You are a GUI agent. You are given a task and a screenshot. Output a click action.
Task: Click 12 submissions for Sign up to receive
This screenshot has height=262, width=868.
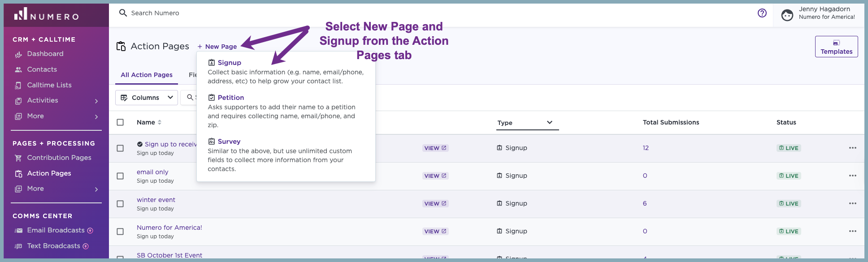pyautogui.click(x=646, y=148)
